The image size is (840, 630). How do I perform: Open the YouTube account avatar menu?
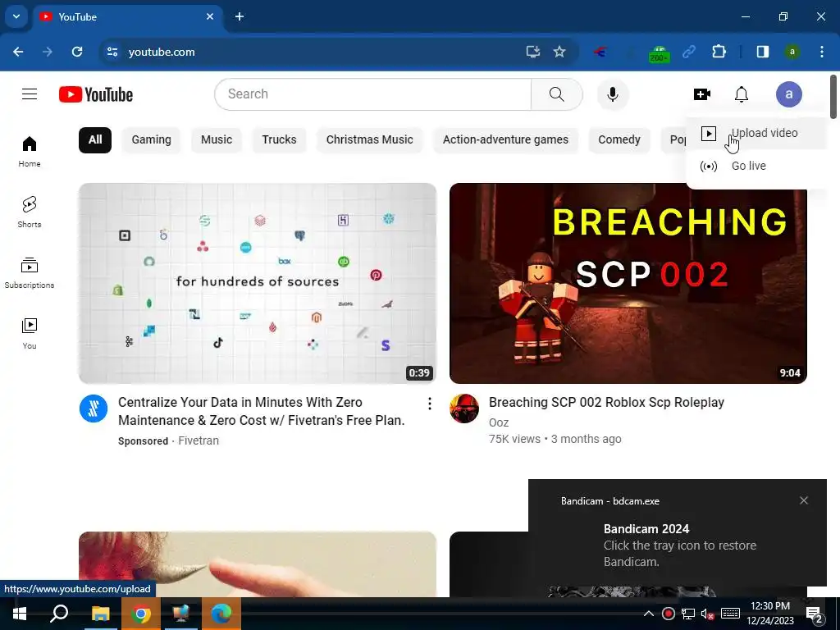[x=788, y=94]
